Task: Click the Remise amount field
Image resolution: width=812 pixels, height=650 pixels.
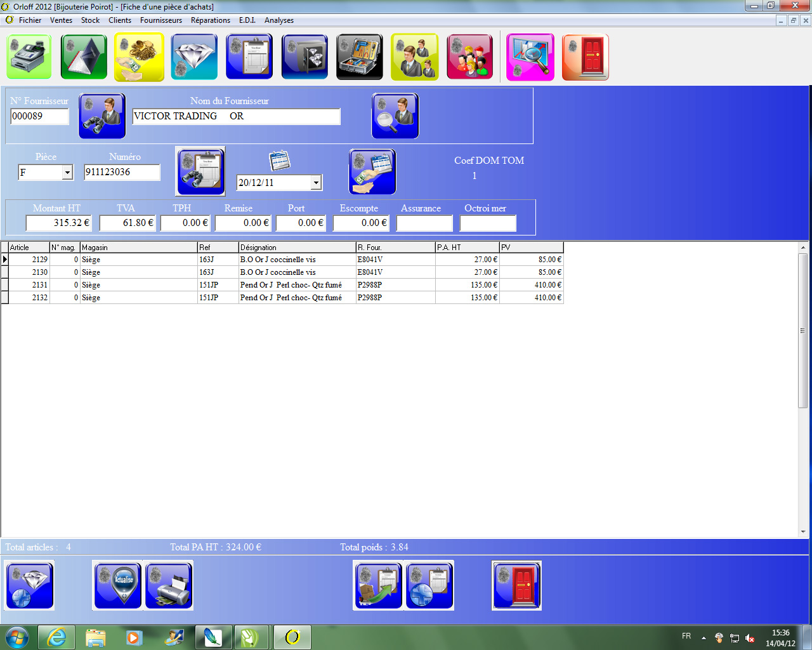Action: (x=243, y=223)
